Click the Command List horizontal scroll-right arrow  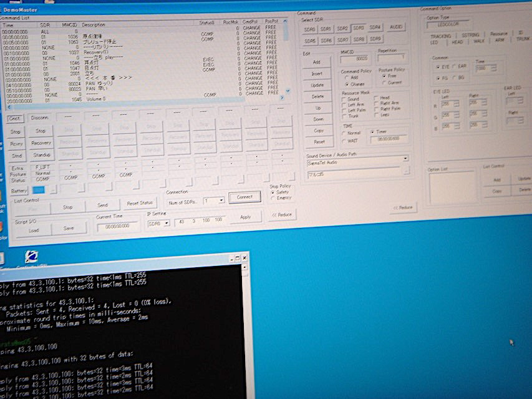(282, 98)
